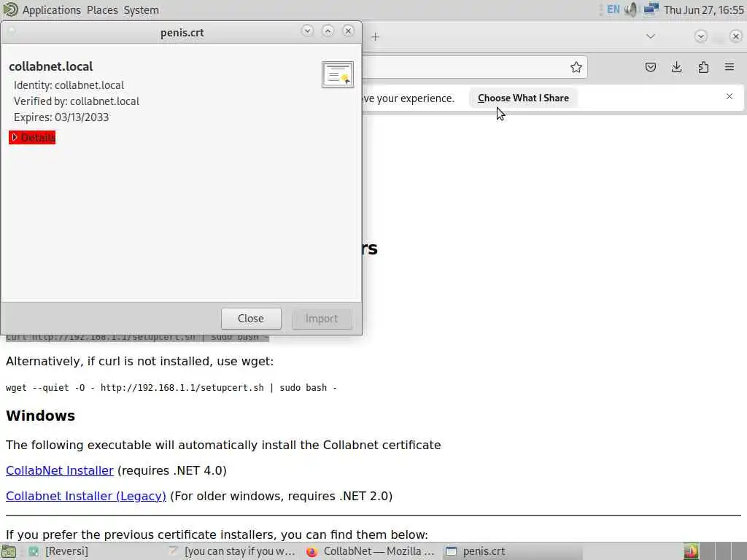
Task: Click the Close button in certificate dialog
Action: click(x=251, y=318)
